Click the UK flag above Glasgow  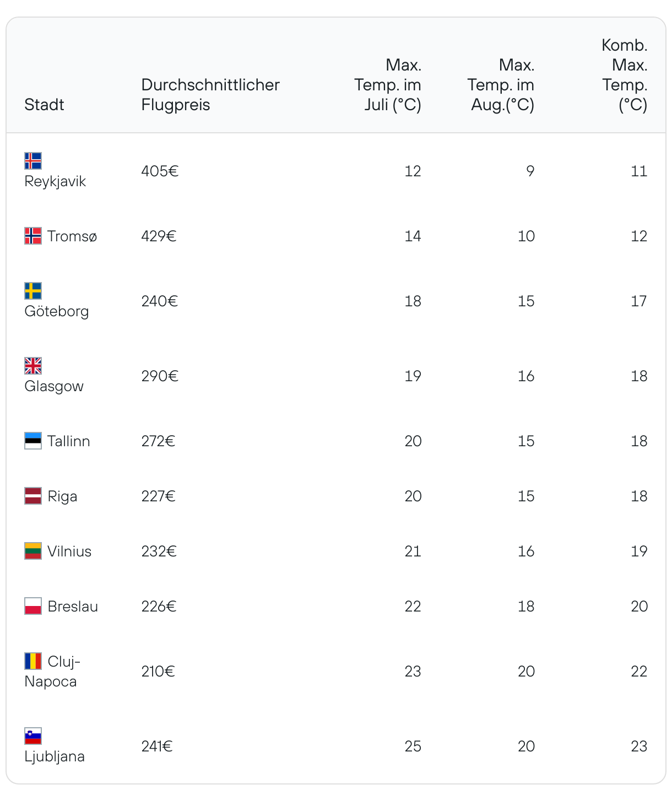pos(33,366)
